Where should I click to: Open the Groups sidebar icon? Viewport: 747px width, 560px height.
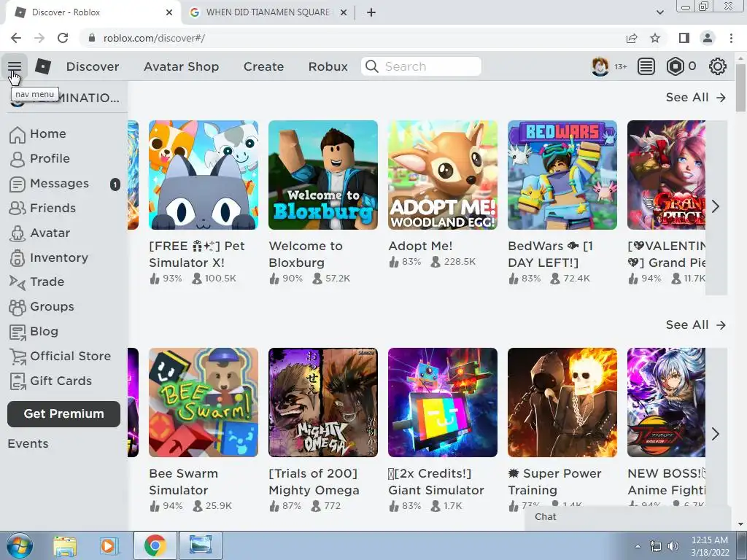[18, 307]
